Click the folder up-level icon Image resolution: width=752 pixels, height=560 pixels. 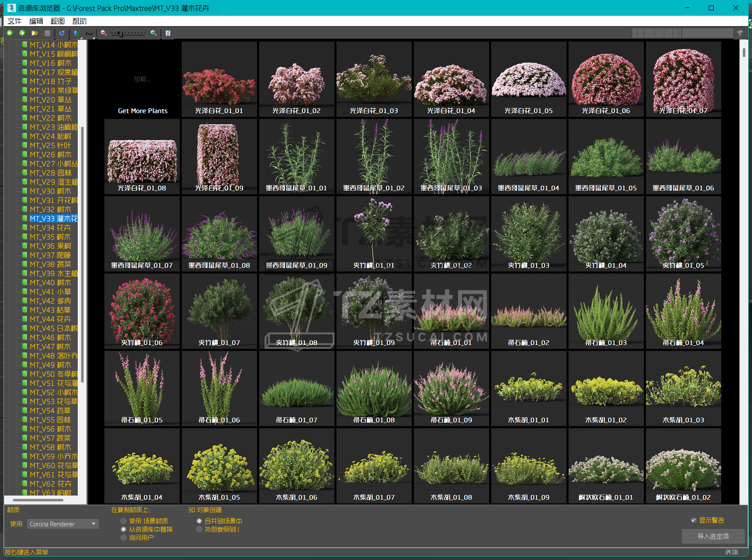[35, 33]
